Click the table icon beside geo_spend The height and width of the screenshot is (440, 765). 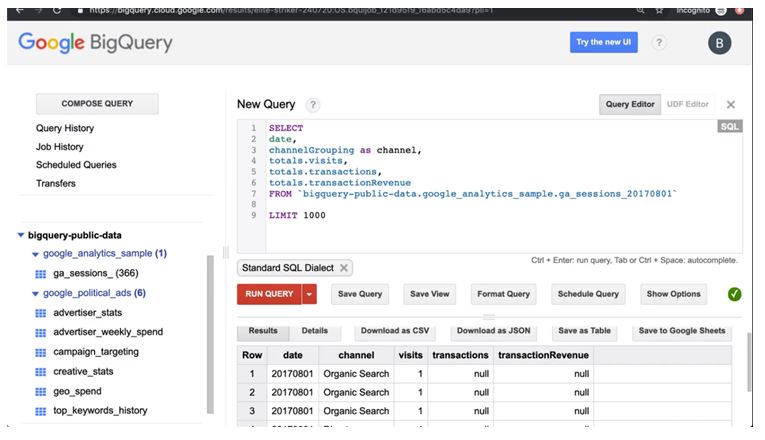click(41, 392)
